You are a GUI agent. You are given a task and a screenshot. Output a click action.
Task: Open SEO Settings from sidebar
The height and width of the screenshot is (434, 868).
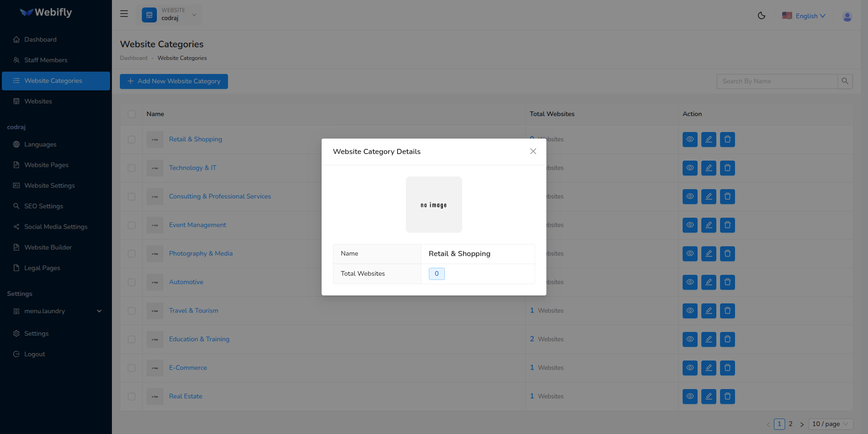[x=44, y=206]
